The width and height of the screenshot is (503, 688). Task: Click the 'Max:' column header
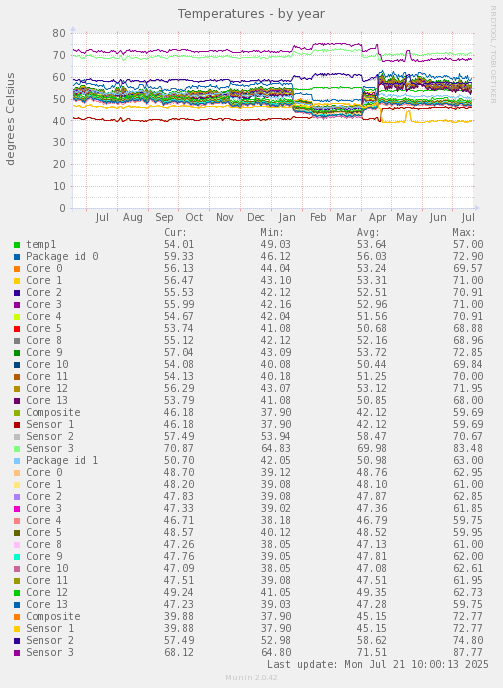tap(464, 233)
